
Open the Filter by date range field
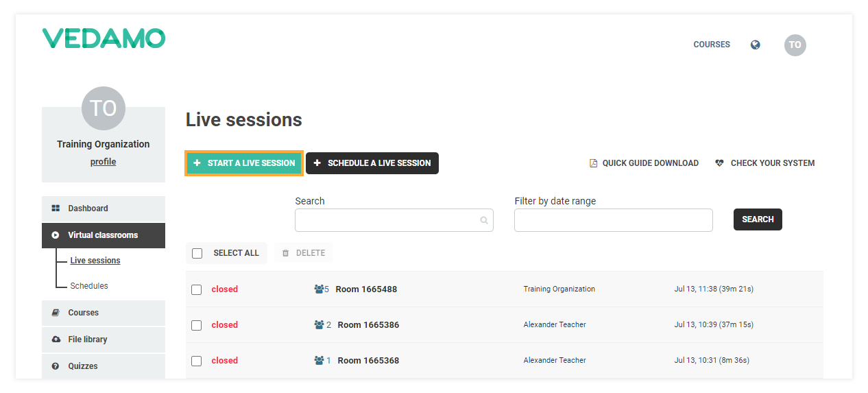pyautogui.click(x=614, y=220)
